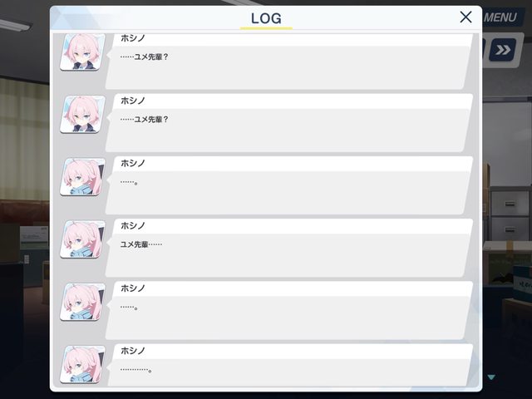532x399 pixels.
Task: Click ホシノ name header on second entry
Action: (133, 101)
